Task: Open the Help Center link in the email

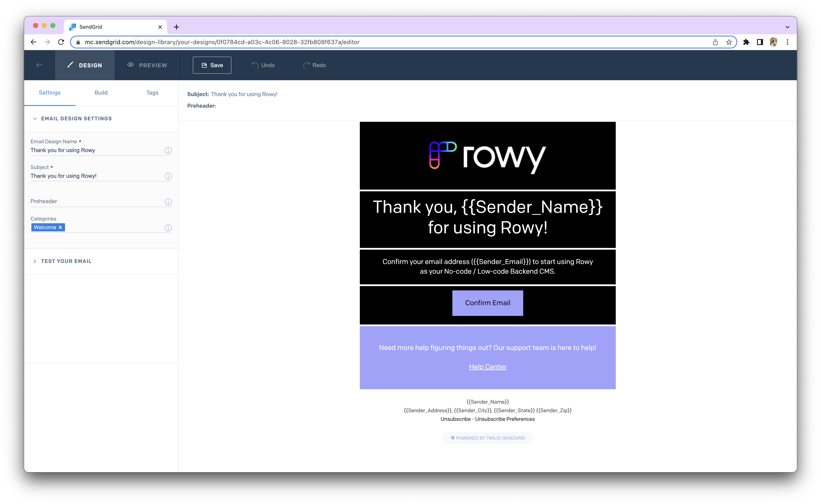Action: coord(487,367)
